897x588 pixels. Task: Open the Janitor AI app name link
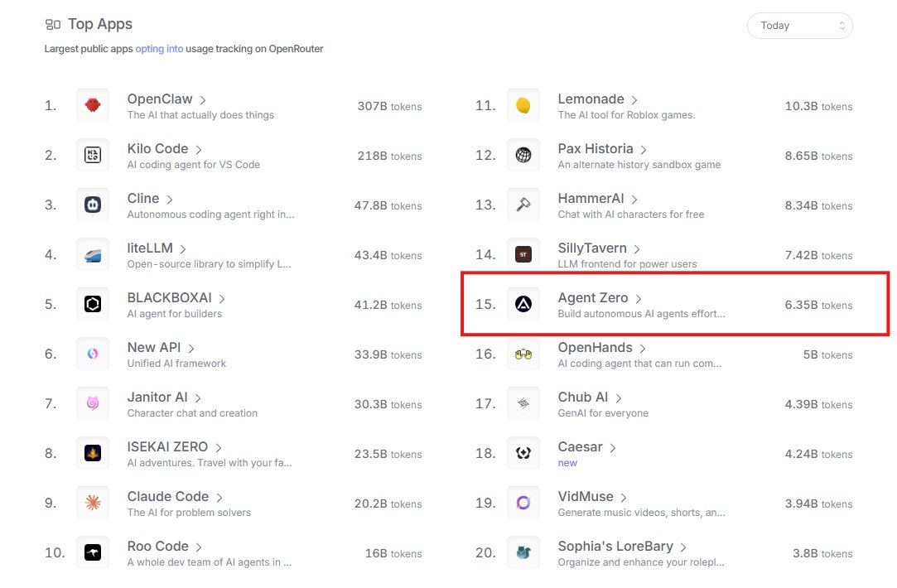pos(157,398)
